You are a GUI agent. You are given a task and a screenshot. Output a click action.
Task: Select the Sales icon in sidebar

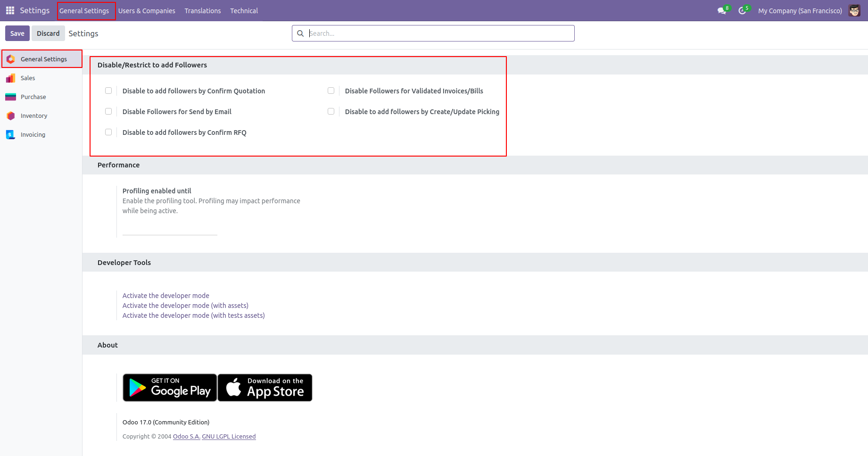coord(10,78)
